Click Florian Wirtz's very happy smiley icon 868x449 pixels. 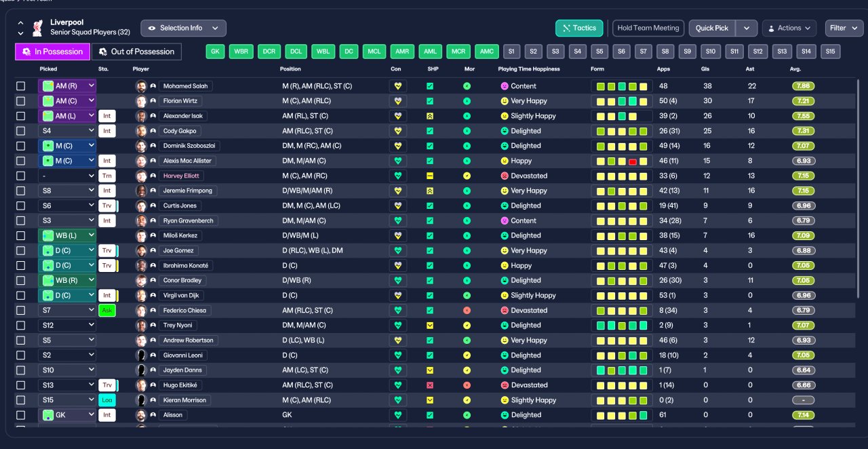click(505, 101)
